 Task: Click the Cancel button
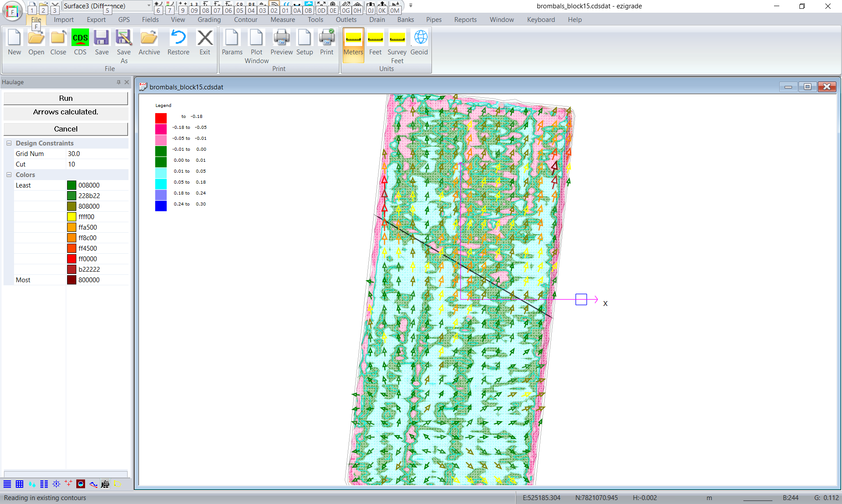click(66, 129)
